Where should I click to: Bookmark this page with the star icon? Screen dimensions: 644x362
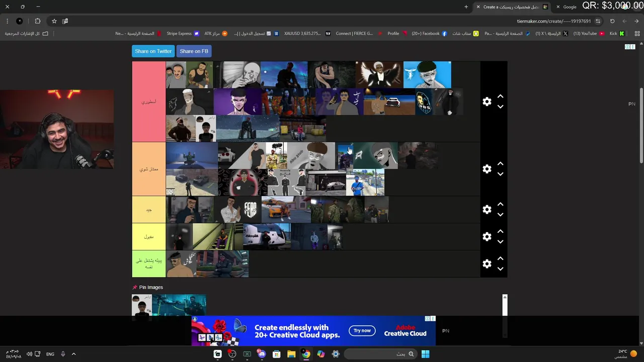pos(54,21)
